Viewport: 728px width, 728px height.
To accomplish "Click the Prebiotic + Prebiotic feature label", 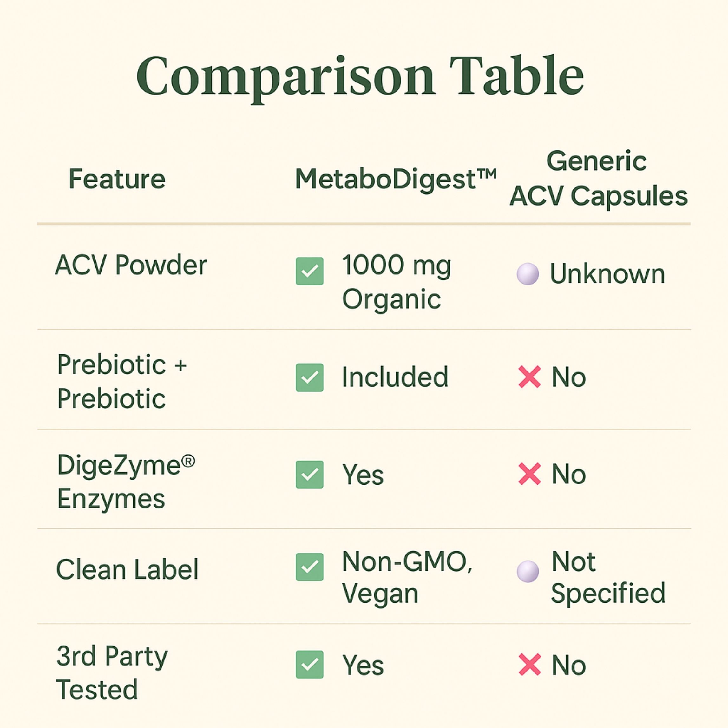I will tap(122, 381).
